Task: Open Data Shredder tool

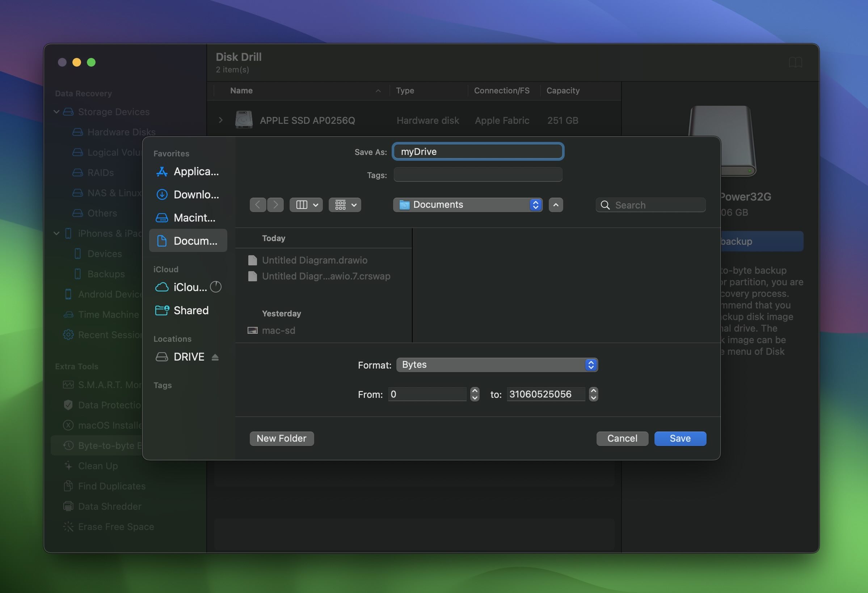Action: point(102,506)
